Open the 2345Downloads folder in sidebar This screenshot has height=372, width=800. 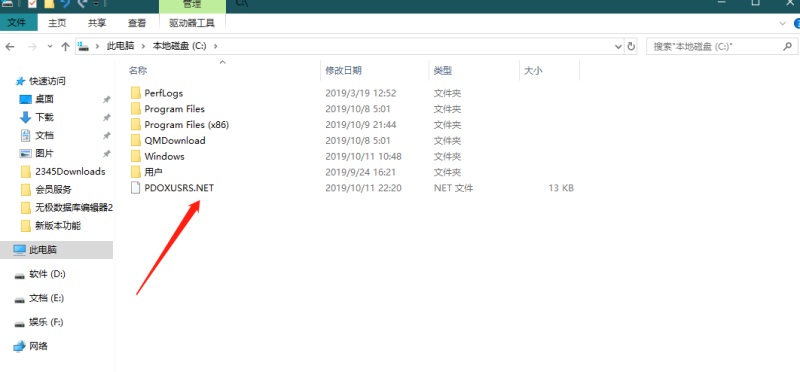tap(70, 171)
